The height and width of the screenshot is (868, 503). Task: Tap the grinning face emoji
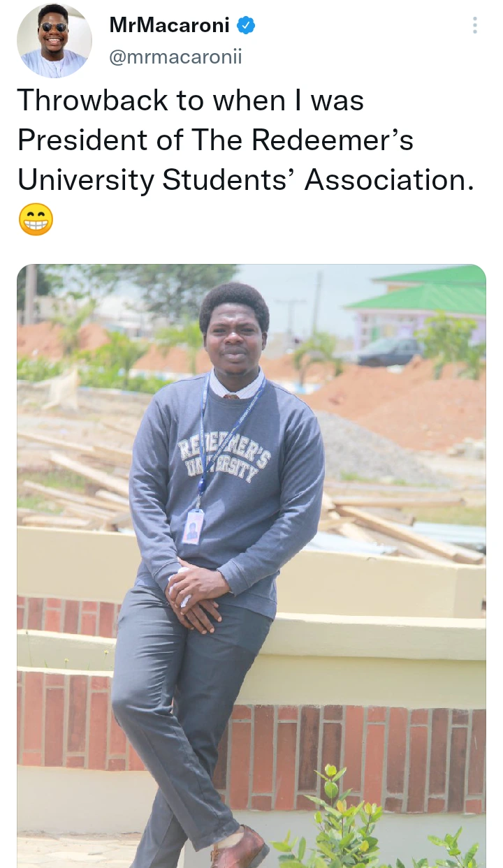pos(36,219)
